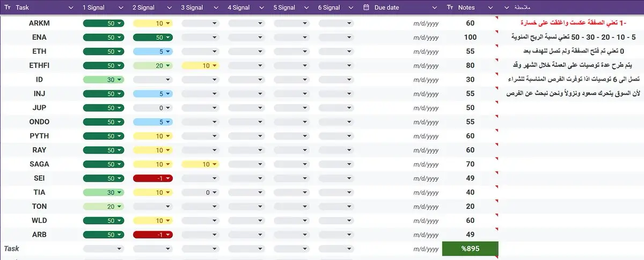Click ETHFI's Notes value 80
The image size is (644, 260).
coord(470,66)
